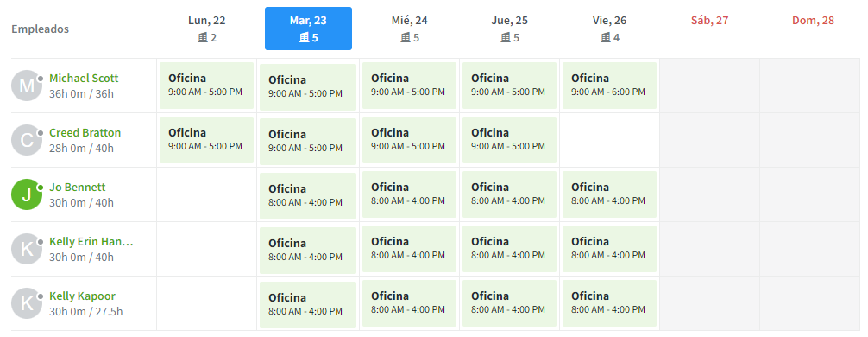Open Kelly Kapoor's name link
The width and height of the screenshot is (868, 337).
click(x=83, y=296)
